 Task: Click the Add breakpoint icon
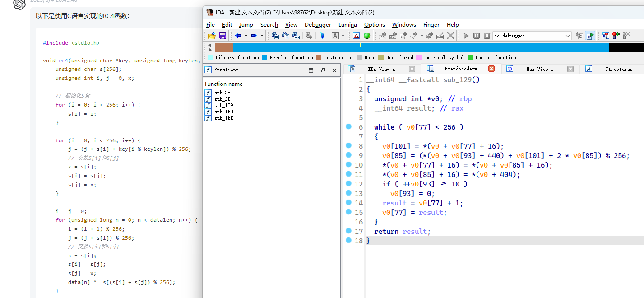tap(616, 36)
